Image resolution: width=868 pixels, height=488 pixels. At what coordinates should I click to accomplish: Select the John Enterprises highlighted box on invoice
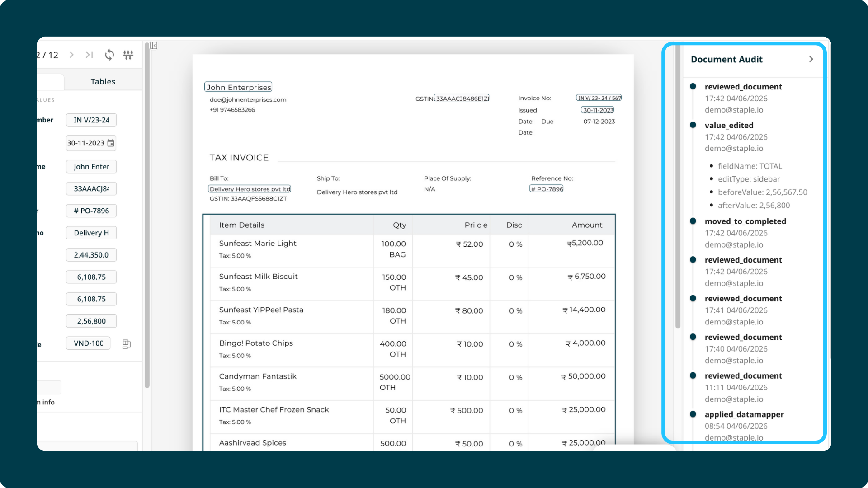[x=238, y=87]
